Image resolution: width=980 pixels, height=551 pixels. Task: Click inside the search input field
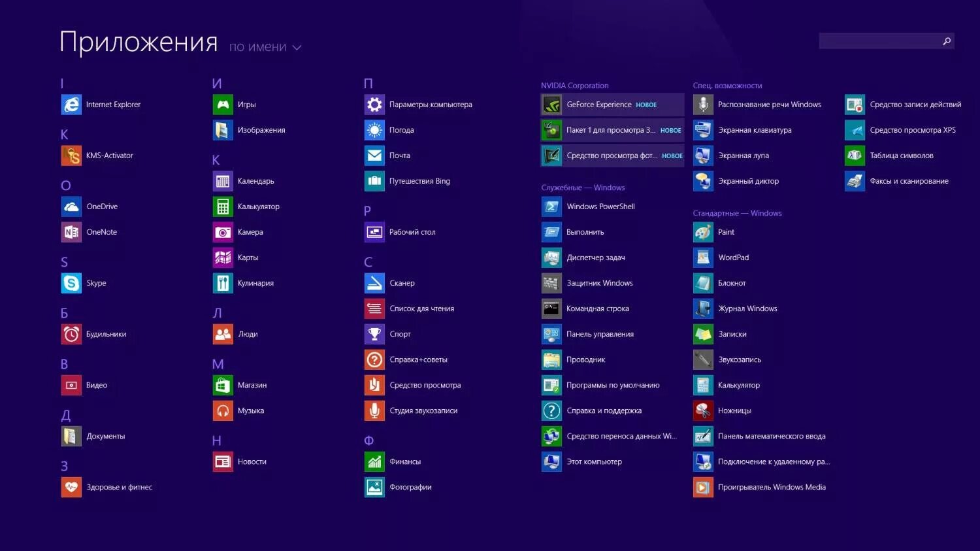875,41
